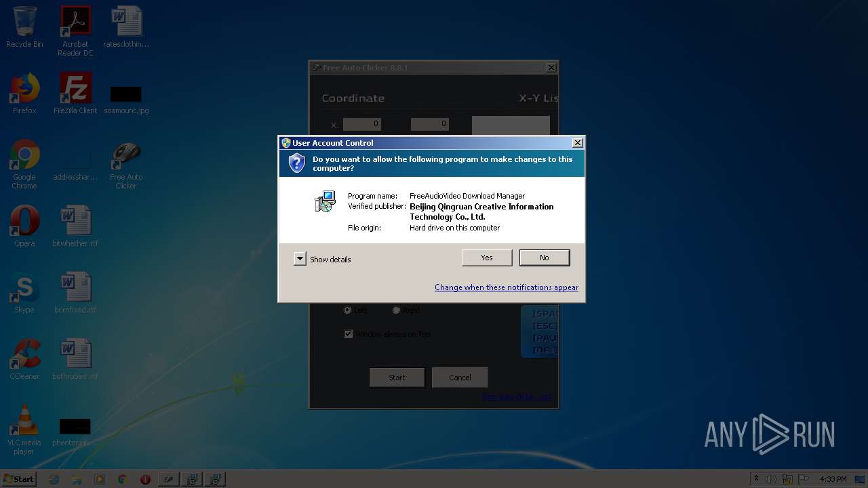Viewport: 868px width, 488px height.
Task: Open the Recycle Bin desktop icon
Action: click(24, 27)
